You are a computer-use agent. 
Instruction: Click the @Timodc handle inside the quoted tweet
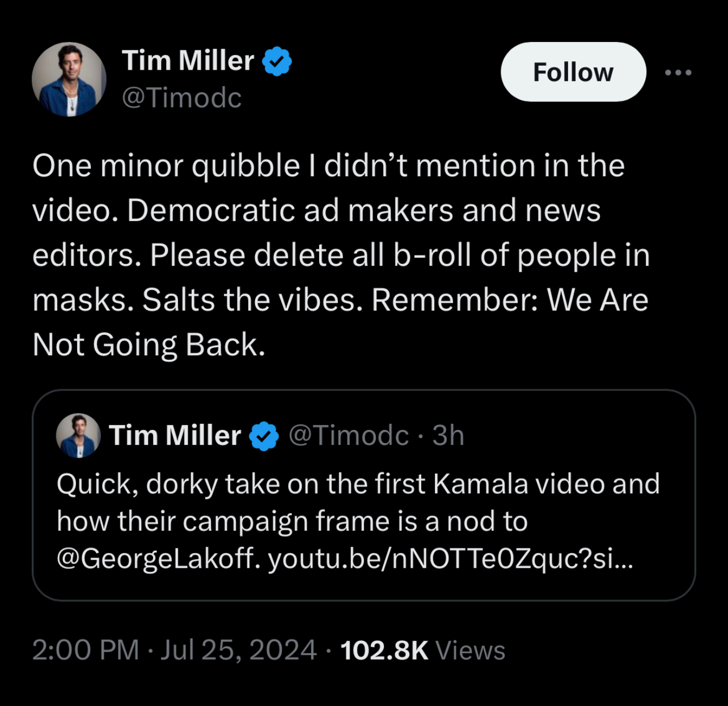[x=349, y=435]
